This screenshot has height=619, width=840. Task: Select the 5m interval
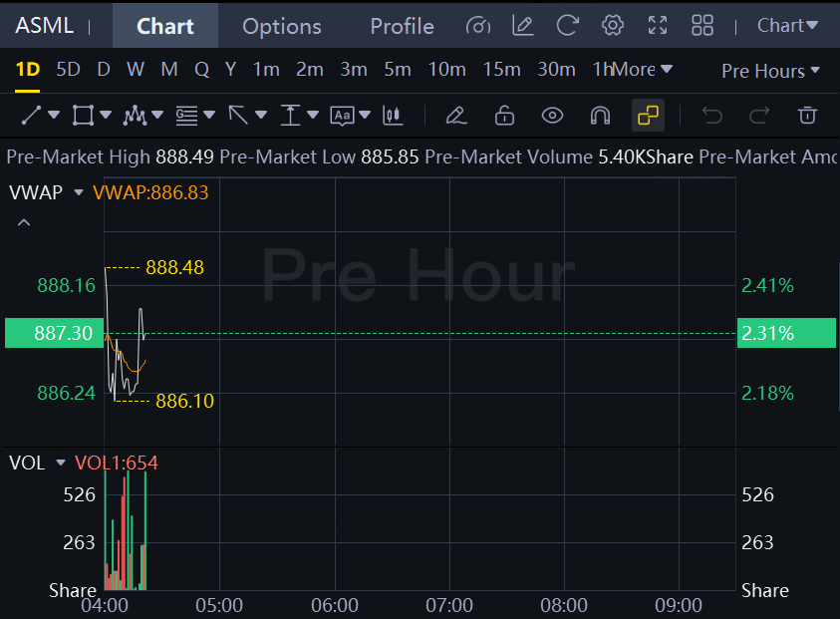click(398, 69)
